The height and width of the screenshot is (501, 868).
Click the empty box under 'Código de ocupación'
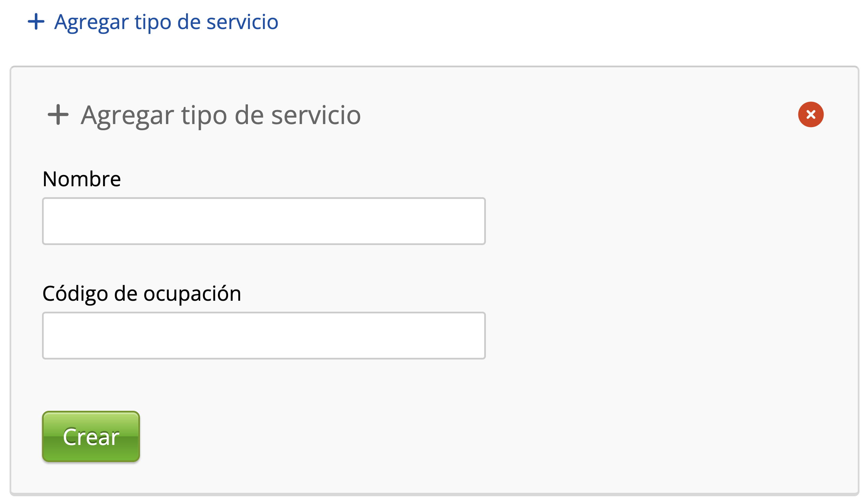pos(264,336)
